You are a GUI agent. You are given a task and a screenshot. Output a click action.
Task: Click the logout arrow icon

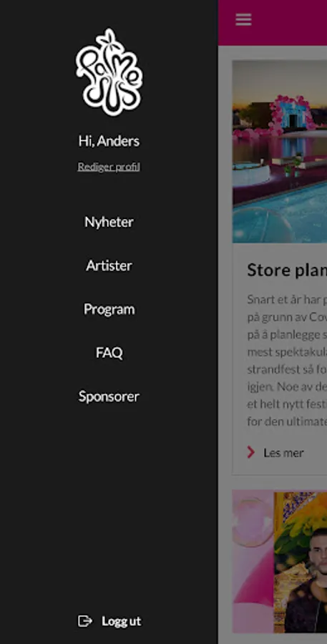click(85, 621)
